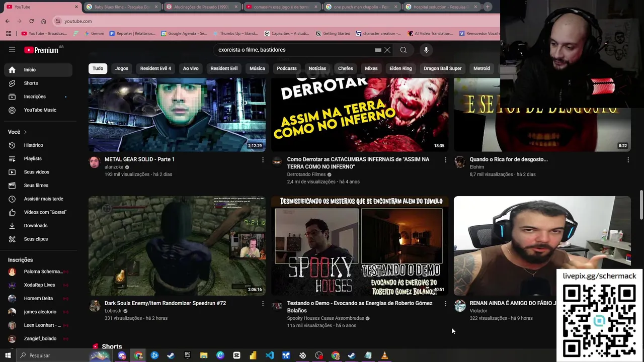Select the Podcasts filter chip
This screenshot has width=644, height=362.
pyautogui.click(x=287, y=68)
